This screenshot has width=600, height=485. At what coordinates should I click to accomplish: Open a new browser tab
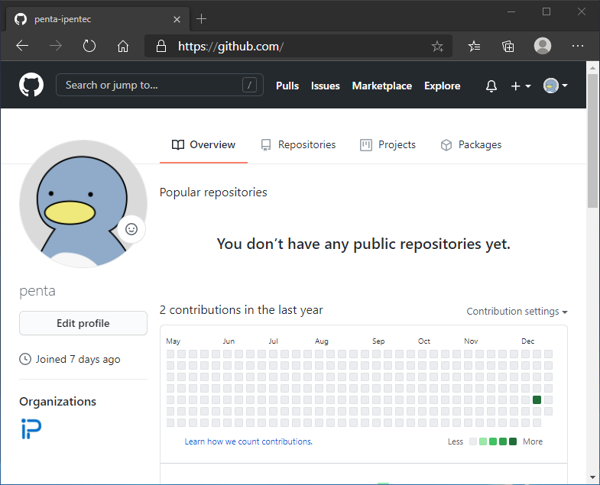pyautogui.click(x=201, y=19)
